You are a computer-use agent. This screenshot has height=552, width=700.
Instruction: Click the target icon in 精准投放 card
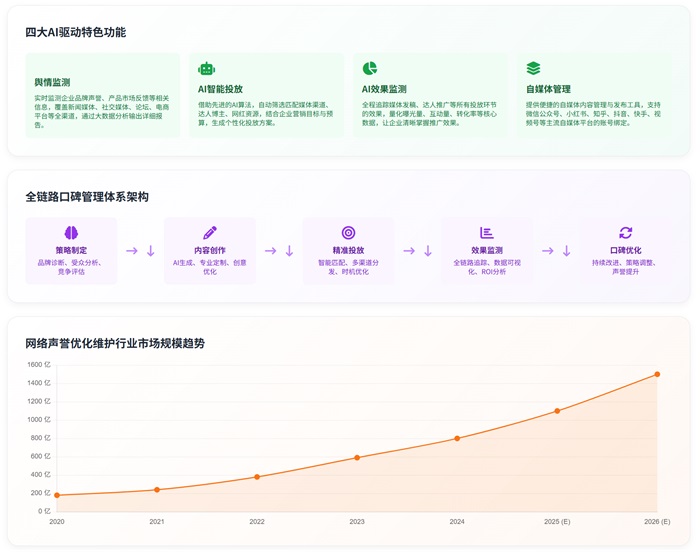348,232
